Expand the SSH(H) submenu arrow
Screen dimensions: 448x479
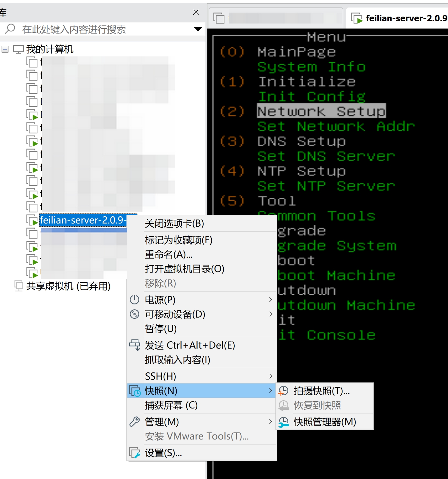tap(270, 376)
